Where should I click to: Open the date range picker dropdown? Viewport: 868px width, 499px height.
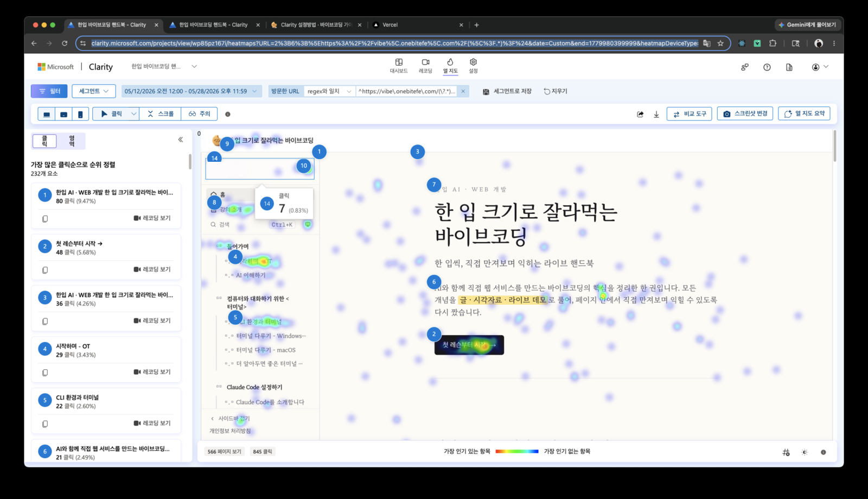192,91
